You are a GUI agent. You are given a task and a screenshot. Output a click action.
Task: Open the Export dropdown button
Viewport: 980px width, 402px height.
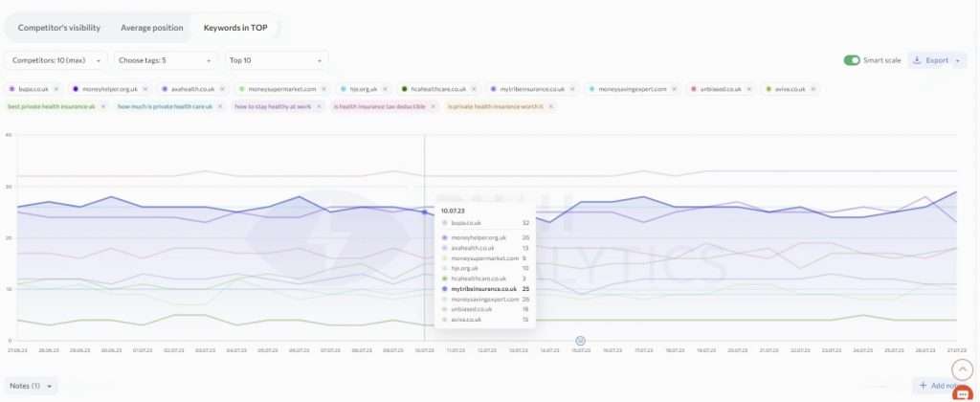point(937,60)
